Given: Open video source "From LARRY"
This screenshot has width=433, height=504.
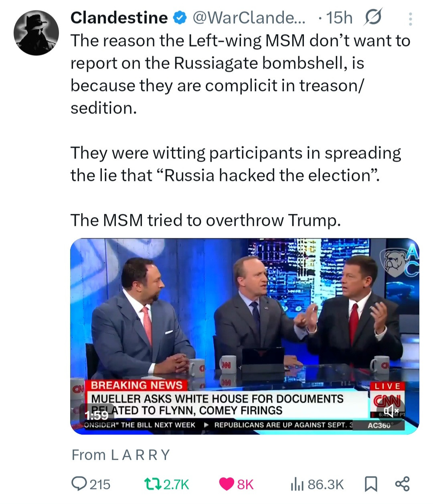Looking at the screenshot, I should click(121, 455).
